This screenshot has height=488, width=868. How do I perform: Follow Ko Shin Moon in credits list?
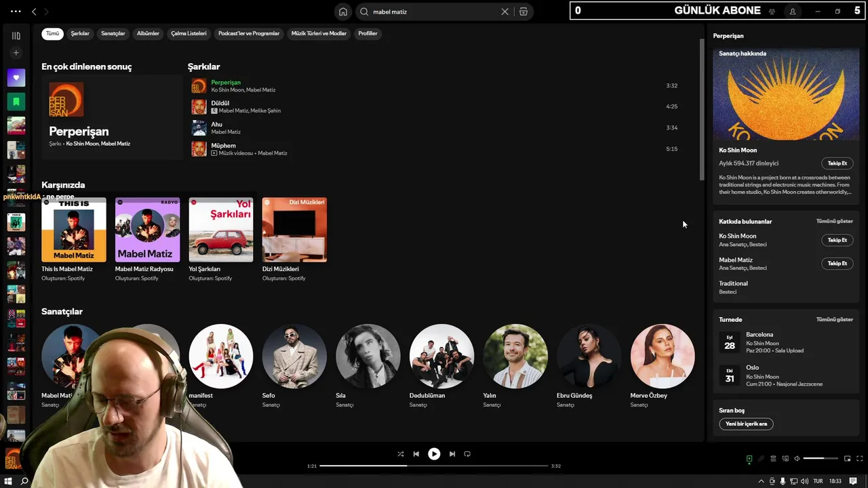(x=837, y=240)
